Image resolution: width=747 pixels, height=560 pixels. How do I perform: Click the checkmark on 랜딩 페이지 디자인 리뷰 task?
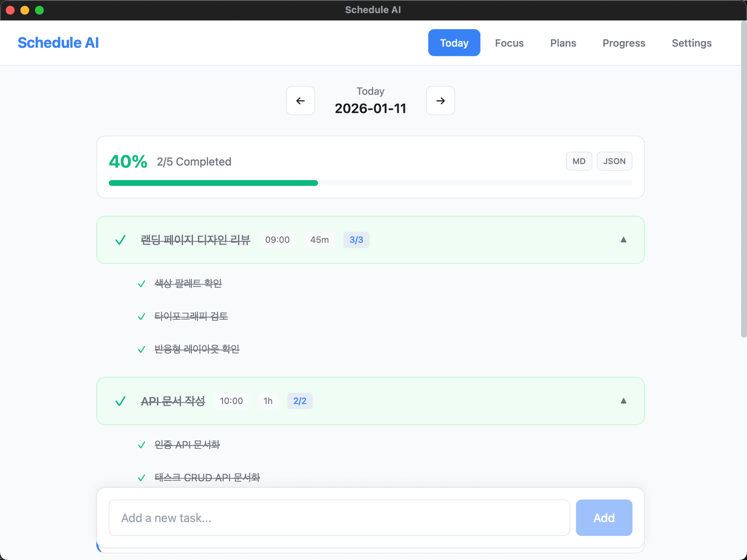click(x=120, y=240)
